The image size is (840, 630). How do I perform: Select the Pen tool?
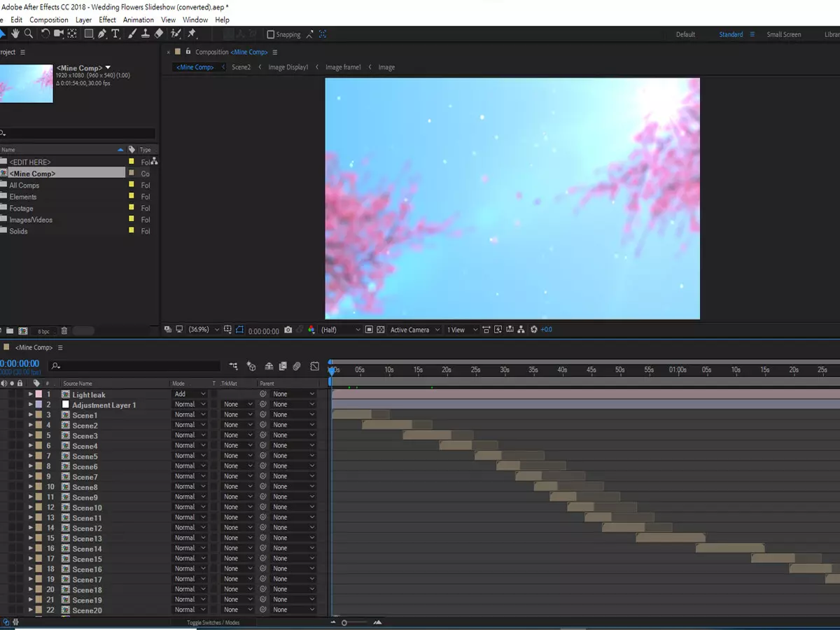point(102,34)
